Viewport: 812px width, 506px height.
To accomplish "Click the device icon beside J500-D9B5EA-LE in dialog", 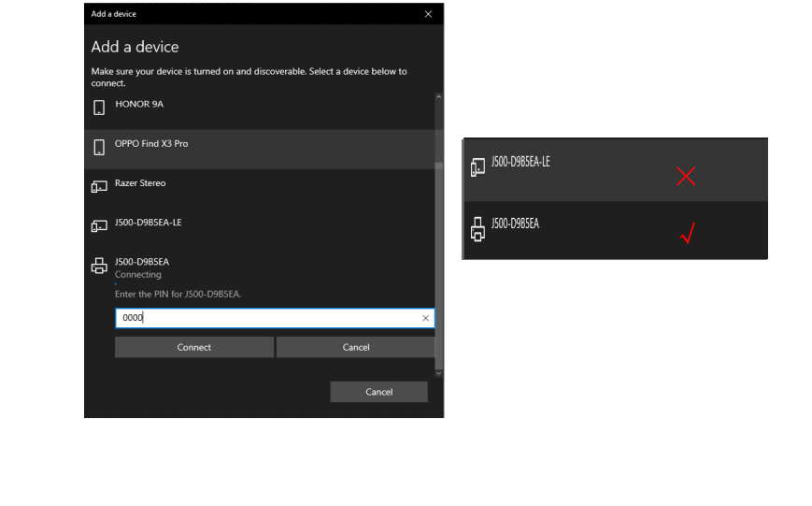I will (x=99, y=226).
